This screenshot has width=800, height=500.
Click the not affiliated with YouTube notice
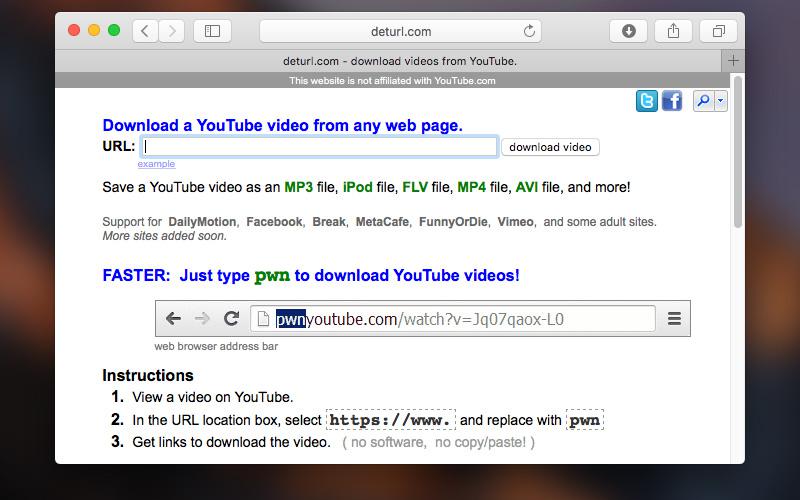tap(392, 81)
